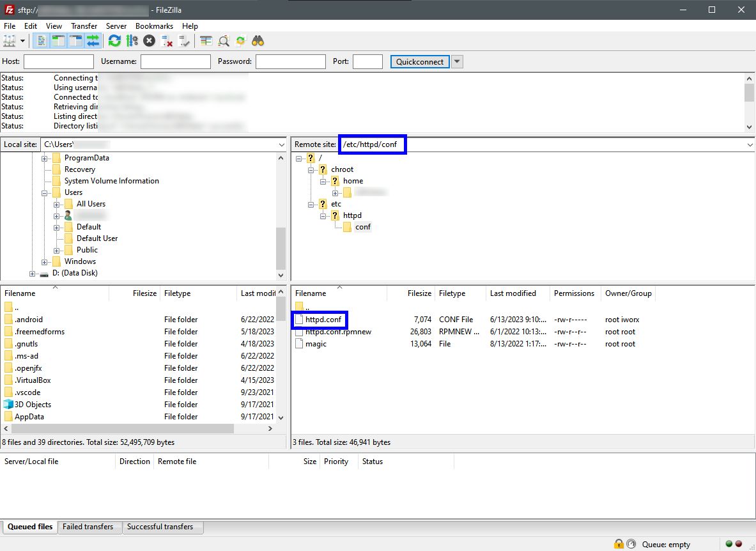Search for files with the Find icon
Viewport: 756px width, 551px height.
coord(257,40)
